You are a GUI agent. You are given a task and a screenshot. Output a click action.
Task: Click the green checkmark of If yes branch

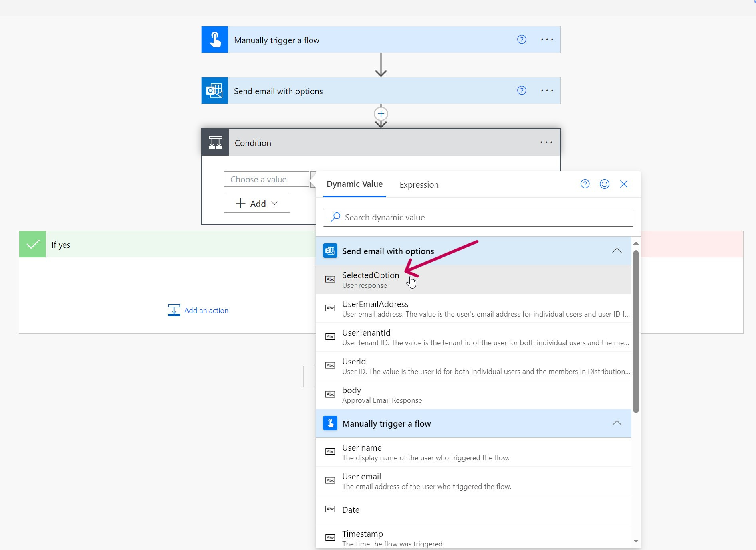(32, 244)
